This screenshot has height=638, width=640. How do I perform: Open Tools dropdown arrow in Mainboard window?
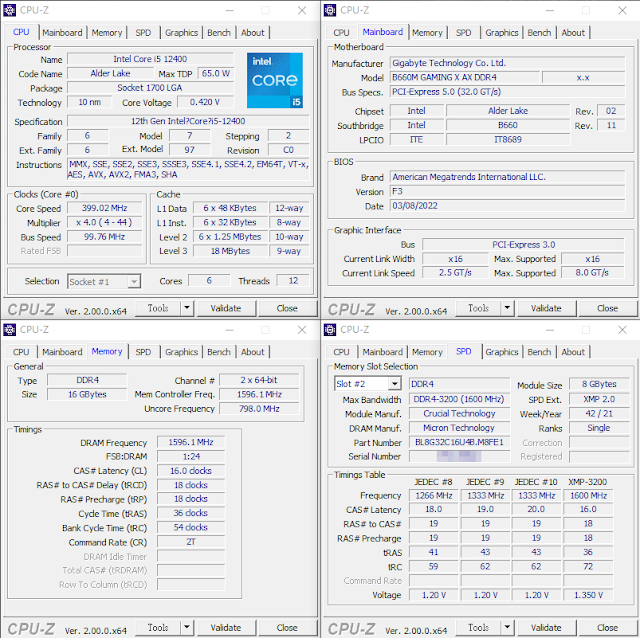[x=507, y=308]
